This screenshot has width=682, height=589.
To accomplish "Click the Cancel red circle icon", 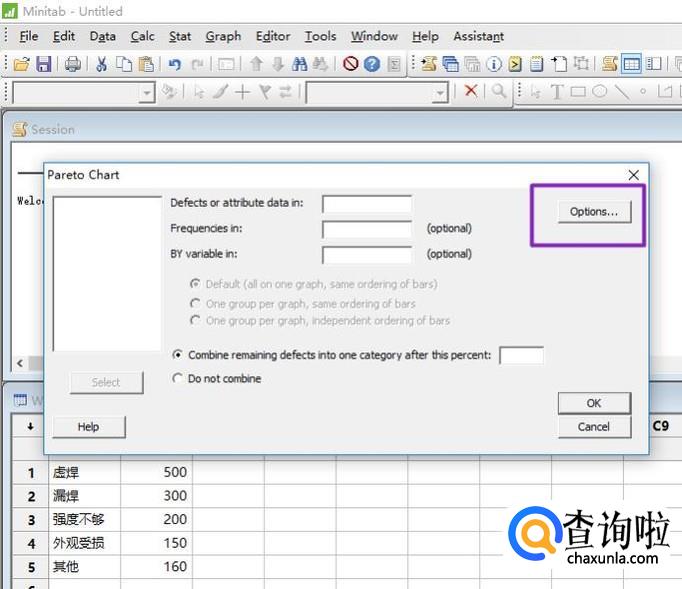I will pyautogui.click(x=351, y=64).
